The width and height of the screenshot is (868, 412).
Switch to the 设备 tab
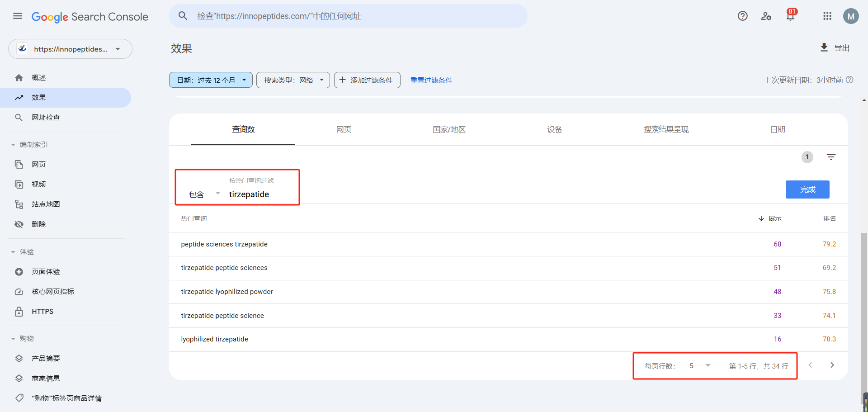click(555, 129)
